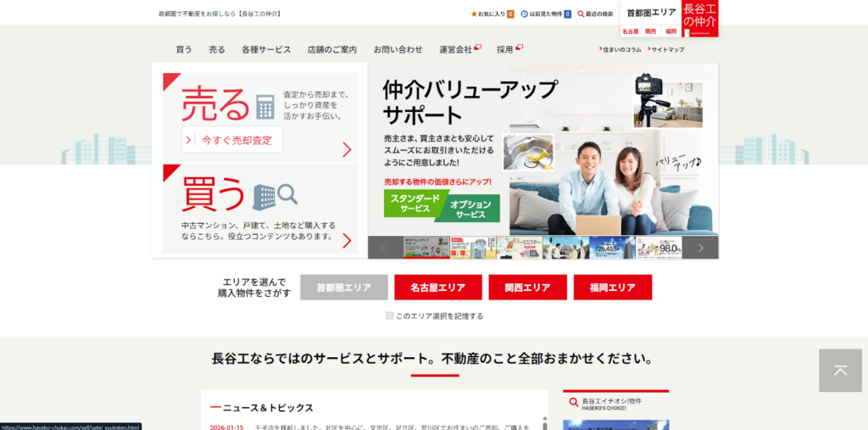The height and width of the screenshot is (430, 868).
Task: Select 福岡エリア button
Action: click(x=613, y=288)
